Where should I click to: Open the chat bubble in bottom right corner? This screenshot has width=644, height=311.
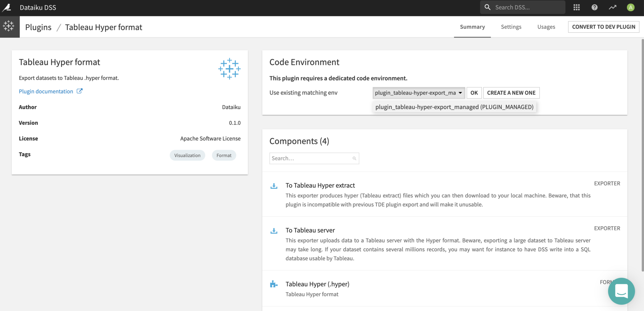pos(621,291)
